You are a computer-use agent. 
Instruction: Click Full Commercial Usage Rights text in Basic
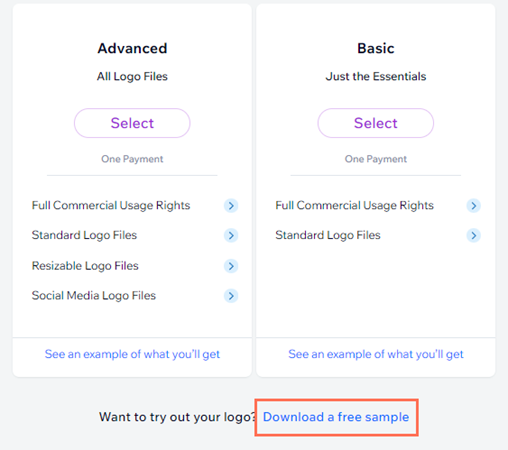pyautogui.click(x=354, y=205)
